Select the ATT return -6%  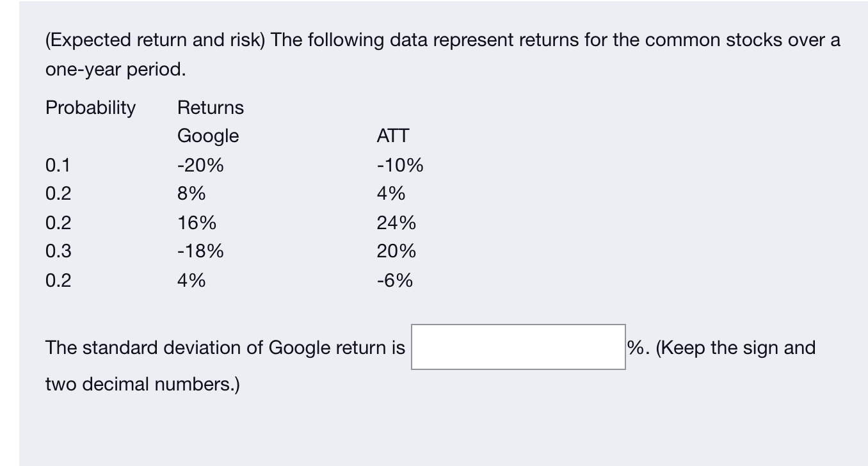click(395, 280)
